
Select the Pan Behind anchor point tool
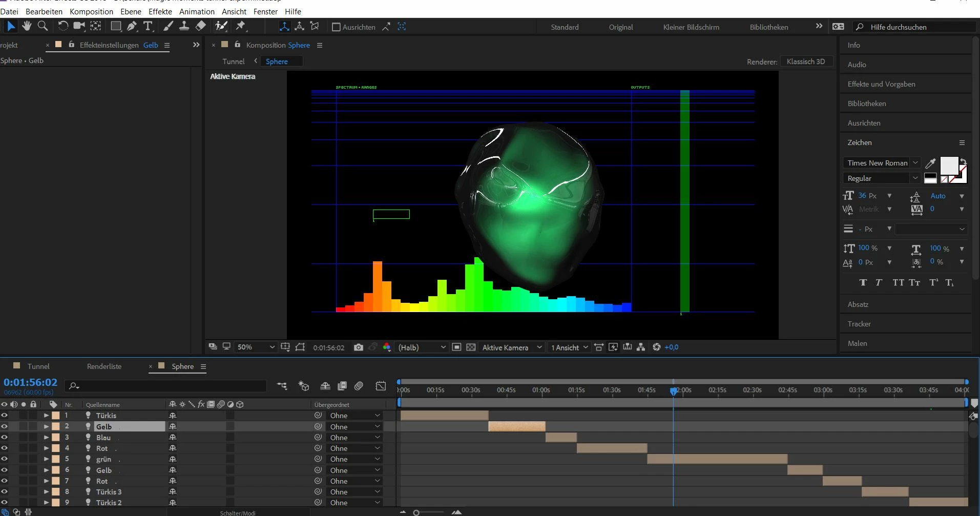(96, 26)
